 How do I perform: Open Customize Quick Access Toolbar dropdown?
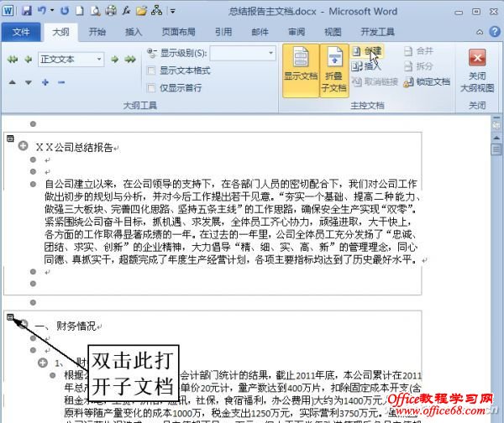tap(172, 11)
